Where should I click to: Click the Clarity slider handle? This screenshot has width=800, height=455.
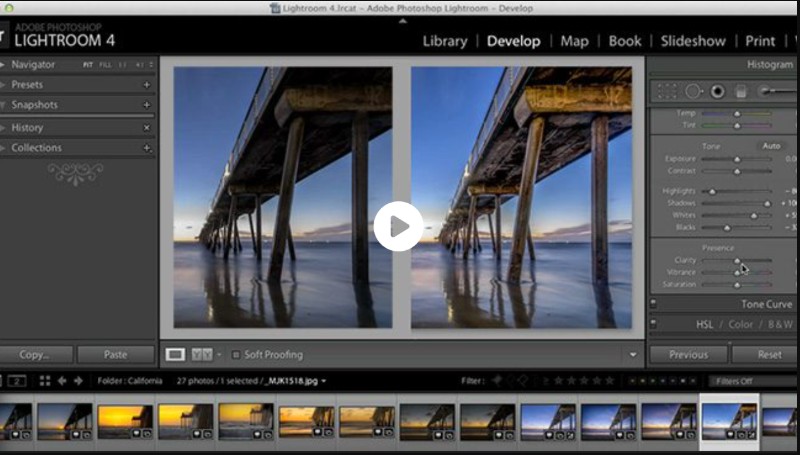pyautogui.click(x=737, y=260)
